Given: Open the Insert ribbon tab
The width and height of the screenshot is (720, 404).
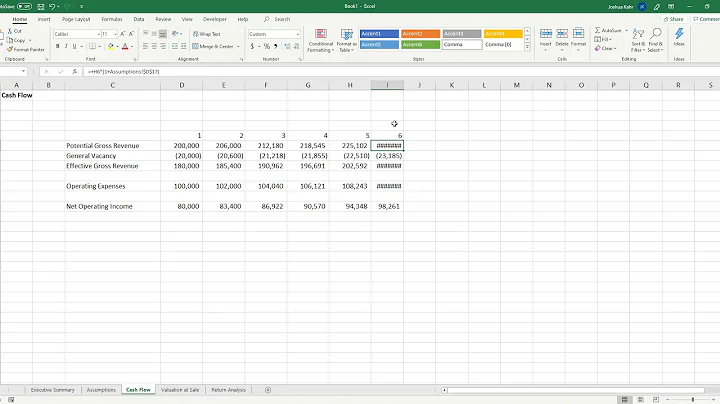Looking at the screenshot, I should pyautogui.click(x=44, y=19).
